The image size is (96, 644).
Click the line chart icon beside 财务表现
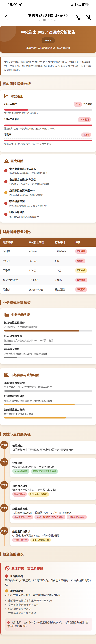pos(6,96)
